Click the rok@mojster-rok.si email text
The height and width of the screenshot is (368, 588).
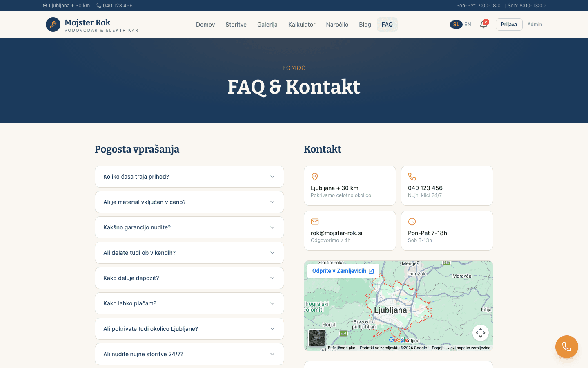pyautogui.click(x=336, y=233)
